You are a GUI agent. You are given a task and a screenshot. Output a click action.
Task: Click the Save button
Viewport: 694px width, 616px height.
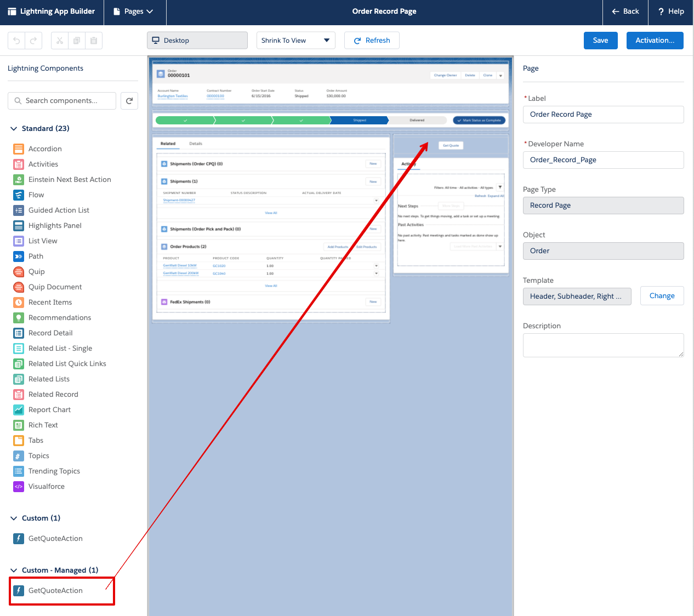click(600, 40)
